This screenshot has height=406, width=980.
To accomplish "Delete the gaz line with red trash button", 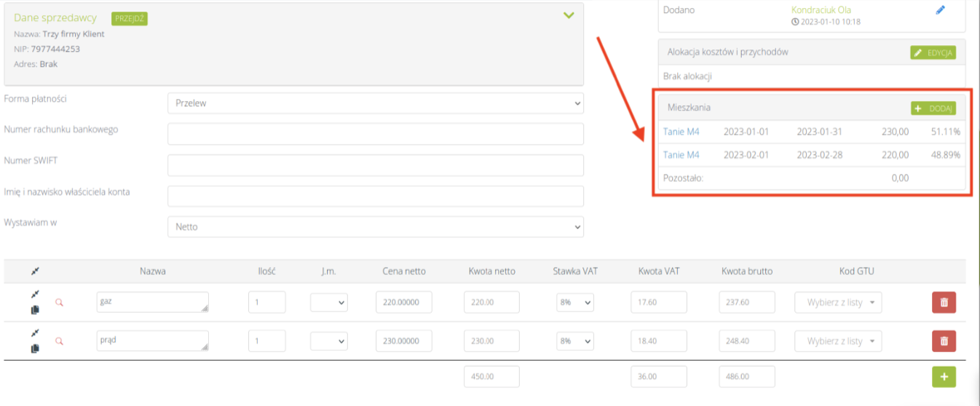I will tap(944, 303).
